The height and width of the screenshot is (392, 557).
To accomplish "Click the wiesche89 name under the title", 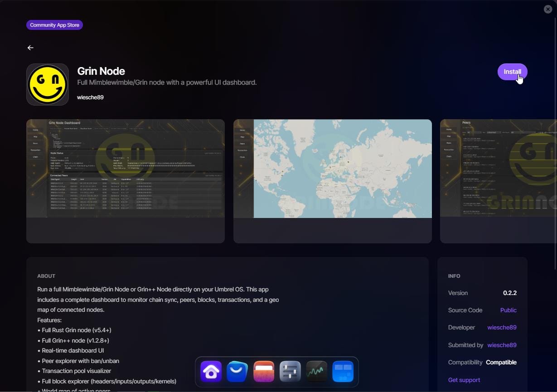I will click(x=90, y=97).
